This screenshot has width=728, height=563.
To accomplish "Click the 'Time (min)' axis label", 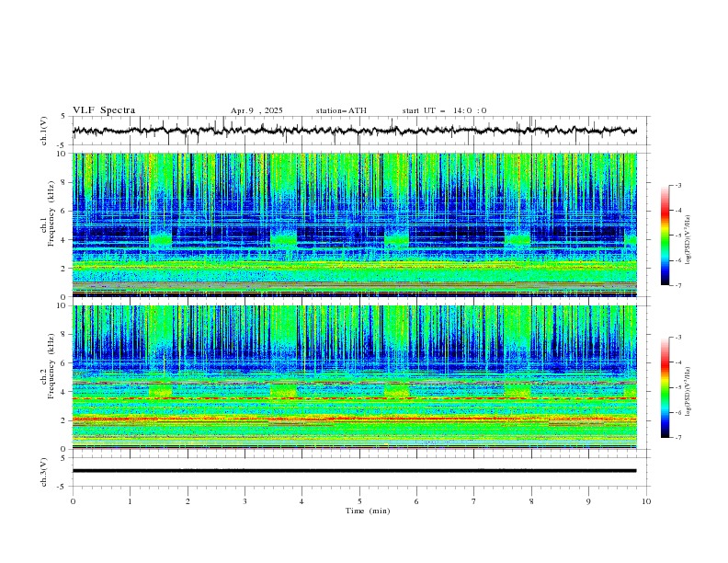I will [x=368, y=511].
